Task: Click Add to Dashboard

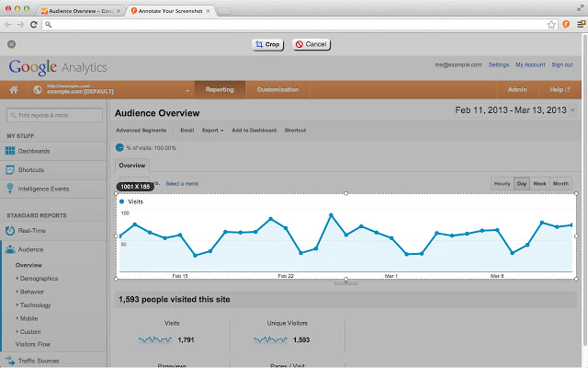Action: (254, 131)
